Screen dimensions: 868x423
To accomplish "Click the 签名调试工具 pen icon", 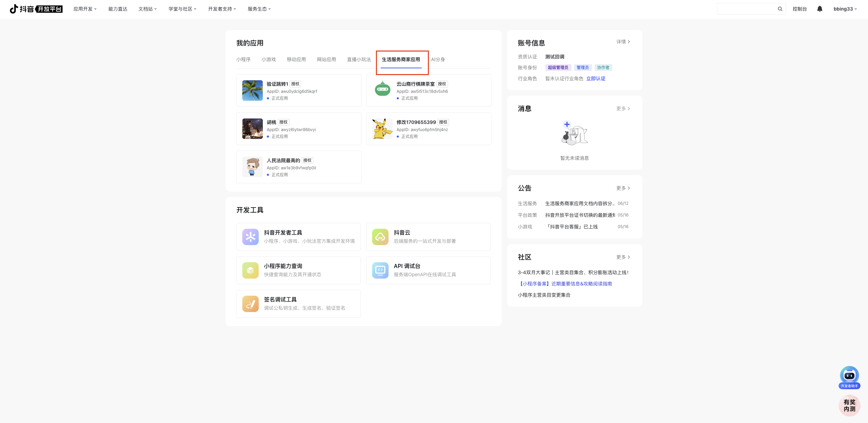I will coord(250,304).
